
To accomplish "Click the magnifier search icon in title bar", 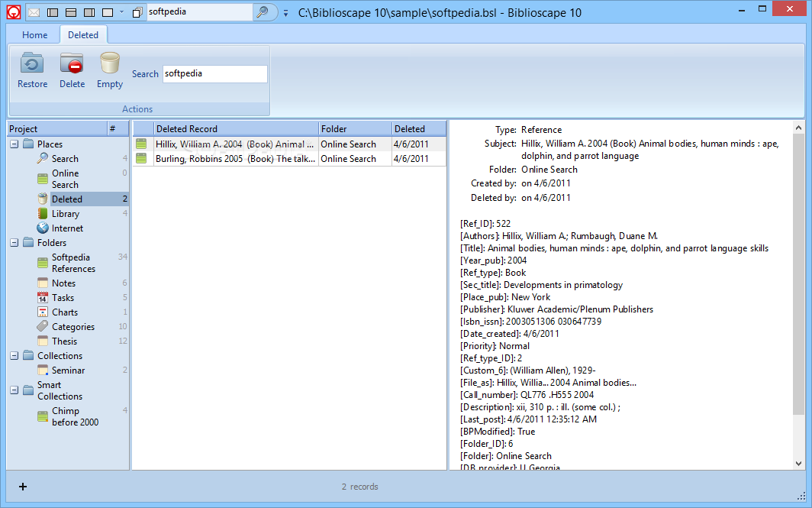I will point(263,12).
